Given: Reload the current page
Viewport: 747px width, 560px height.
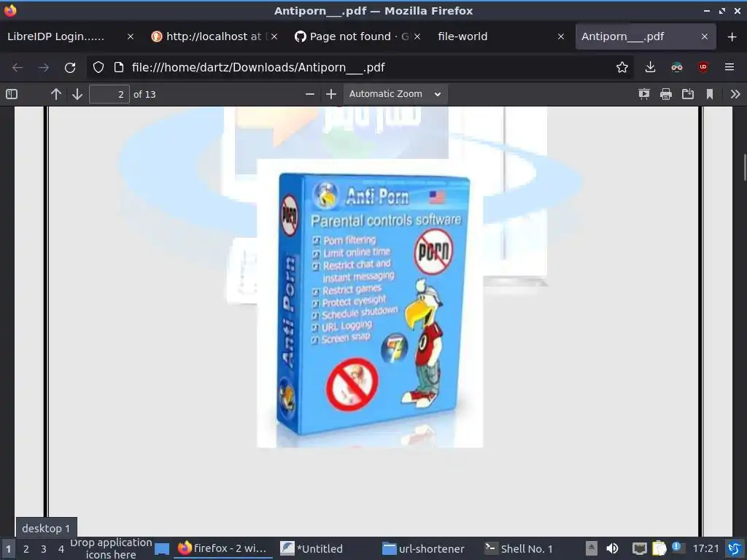Looking at the screenshot, I should tap(70, 68).
